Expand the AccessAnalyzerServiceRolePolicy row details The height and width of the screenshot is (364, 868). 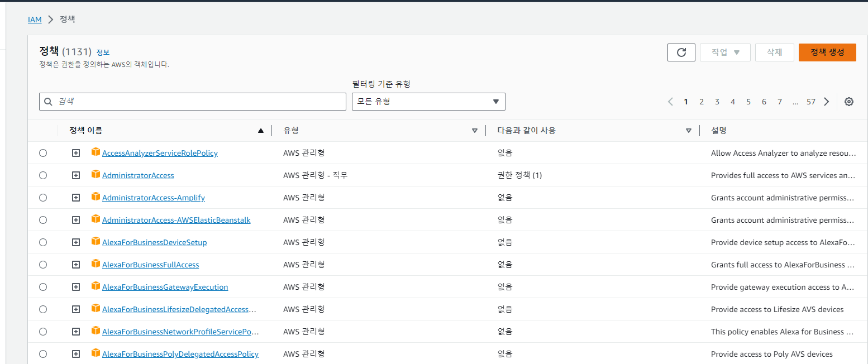76,153
